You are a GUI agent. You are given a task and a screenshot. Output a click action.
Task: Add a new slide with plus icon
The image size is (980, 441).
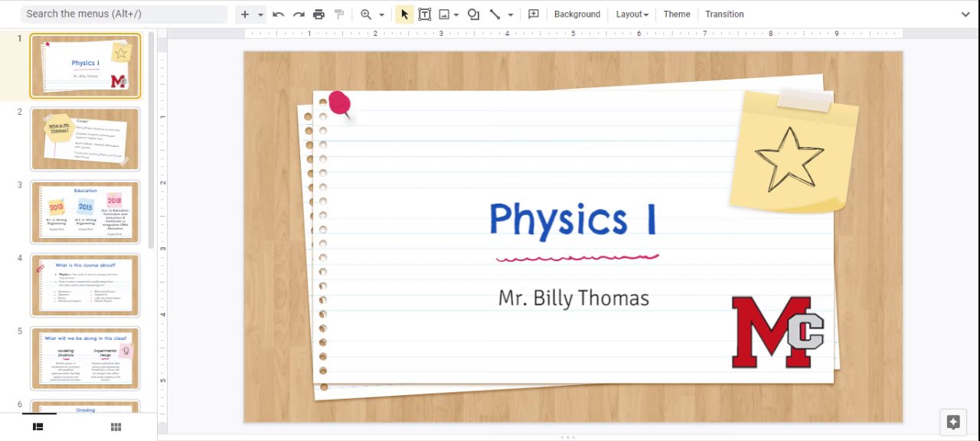coord(245,15)
